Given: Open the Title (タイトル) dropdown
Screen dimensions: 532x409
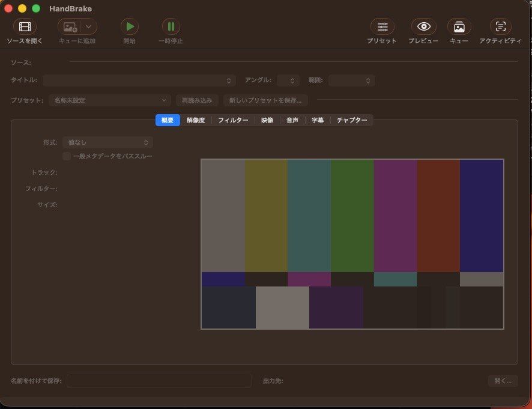Looking at the screenshot, I should [139, 80].
